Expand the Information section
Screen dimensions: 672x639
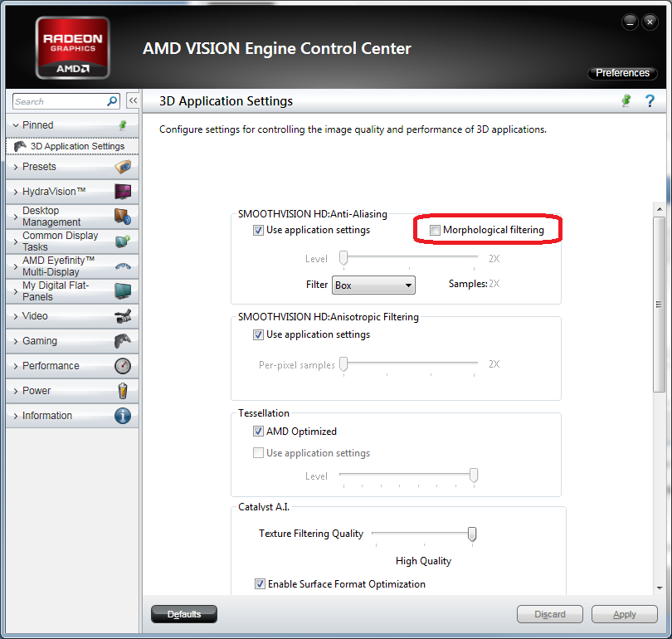pos(16,416)
